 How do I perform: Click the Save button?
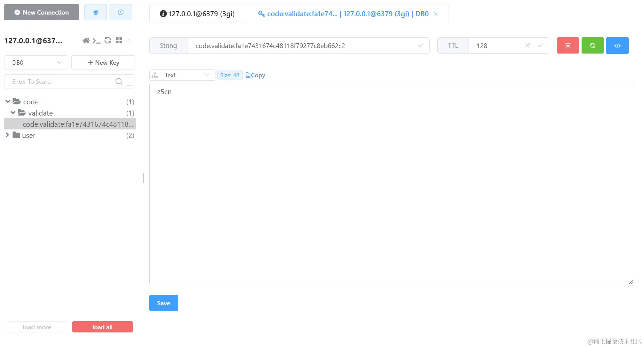pyautogui.click(x=164, y=303)
